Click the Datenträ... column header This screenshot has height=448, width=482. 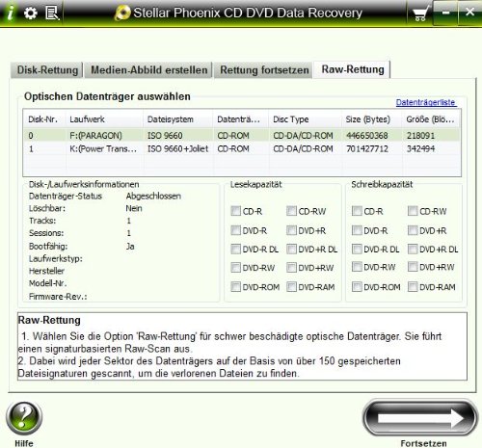tap(241, 119)
